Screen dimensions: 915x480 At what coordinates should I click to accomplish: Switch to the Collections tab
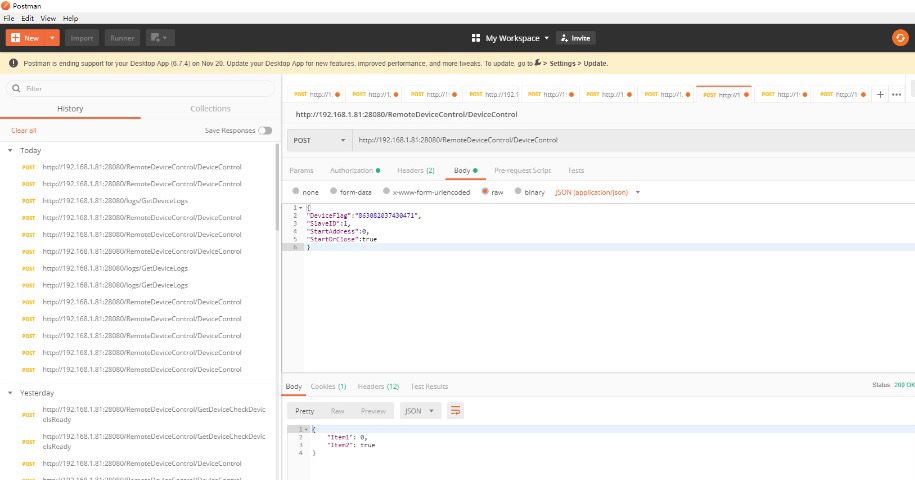[x=210, y=108]
